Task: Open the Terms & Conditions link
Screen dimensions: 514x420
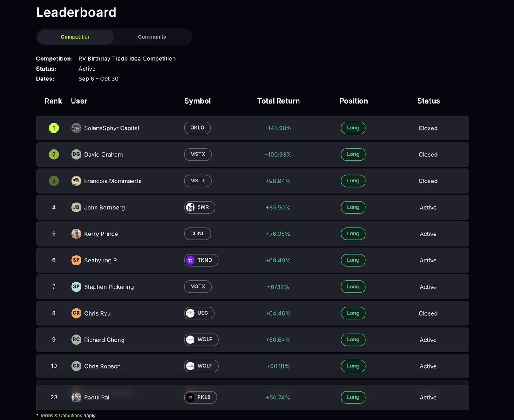Action: click(x=61, y=415)
